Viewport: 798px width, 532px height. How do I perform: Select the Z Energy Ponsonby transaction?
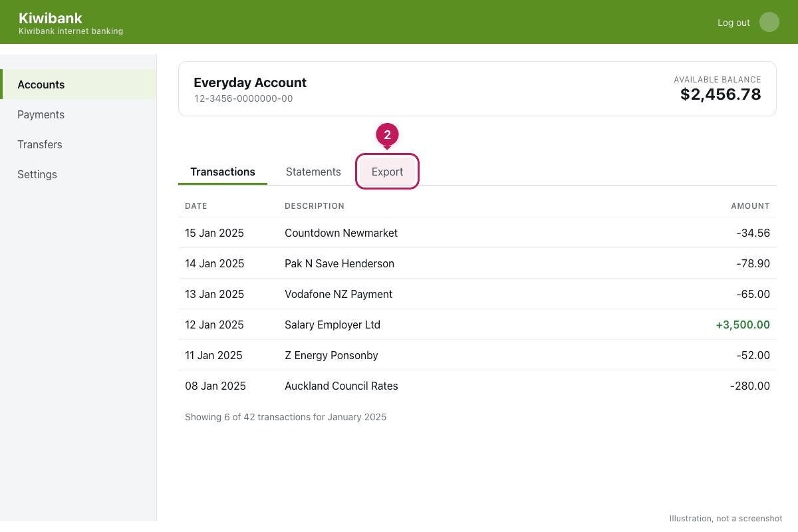(x=477, y=355)
